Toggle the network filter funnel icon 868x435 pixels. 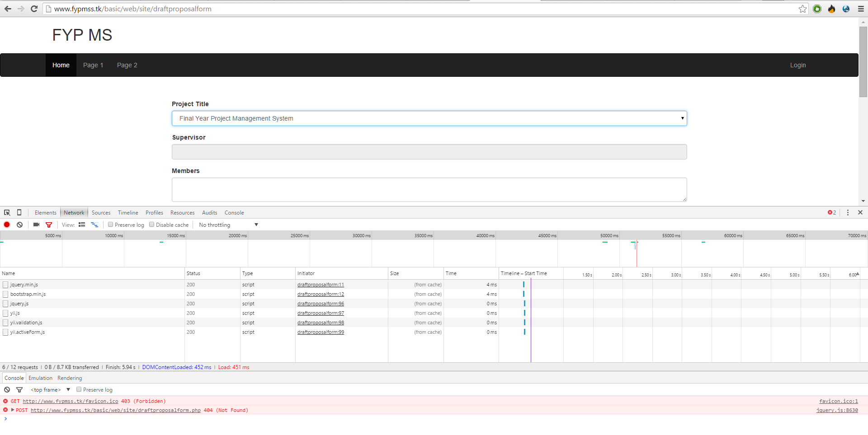pyautogui.click(x=49, y=225)
